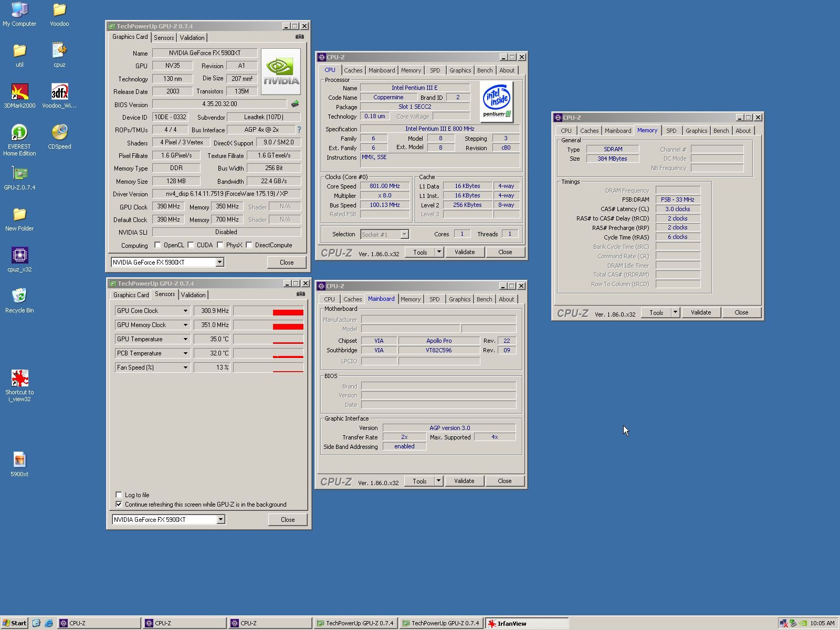Click the BIOS save chip icon
Viewport: 840px width, 630px height.
pyautogui.click(x=295, y=104)
